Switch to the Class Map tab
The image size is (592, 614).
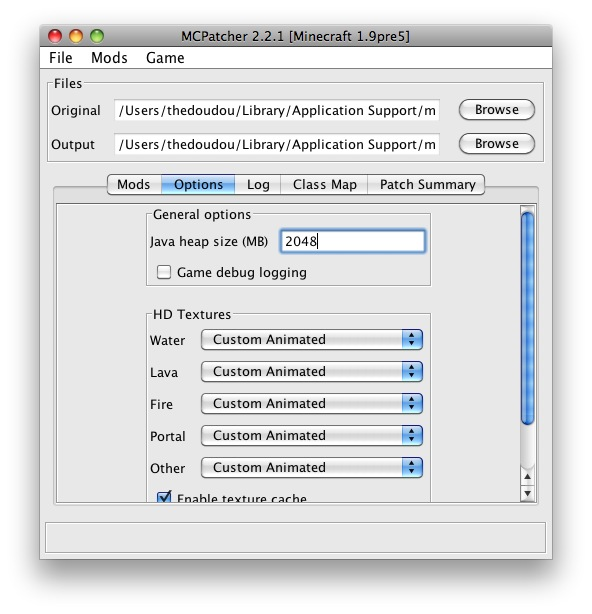point(324,184)
